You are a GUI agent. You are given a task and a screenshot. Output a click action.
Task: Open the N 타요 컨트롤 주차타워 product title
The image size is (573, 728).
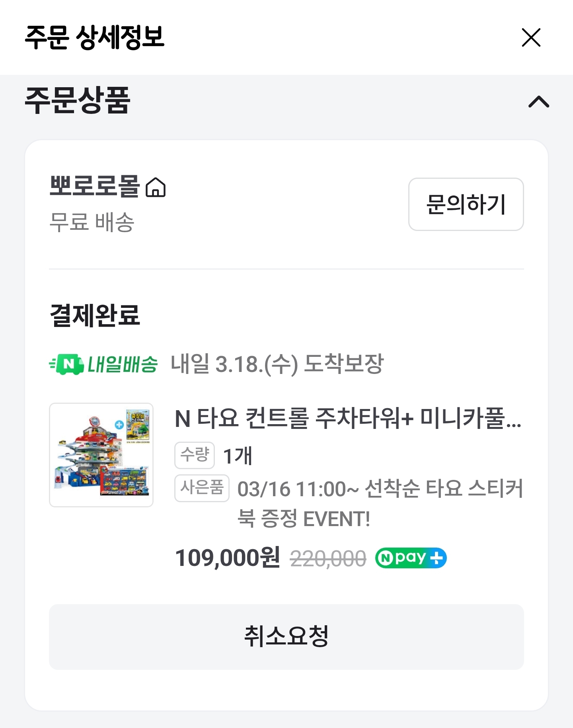click(x=348, y=419)
